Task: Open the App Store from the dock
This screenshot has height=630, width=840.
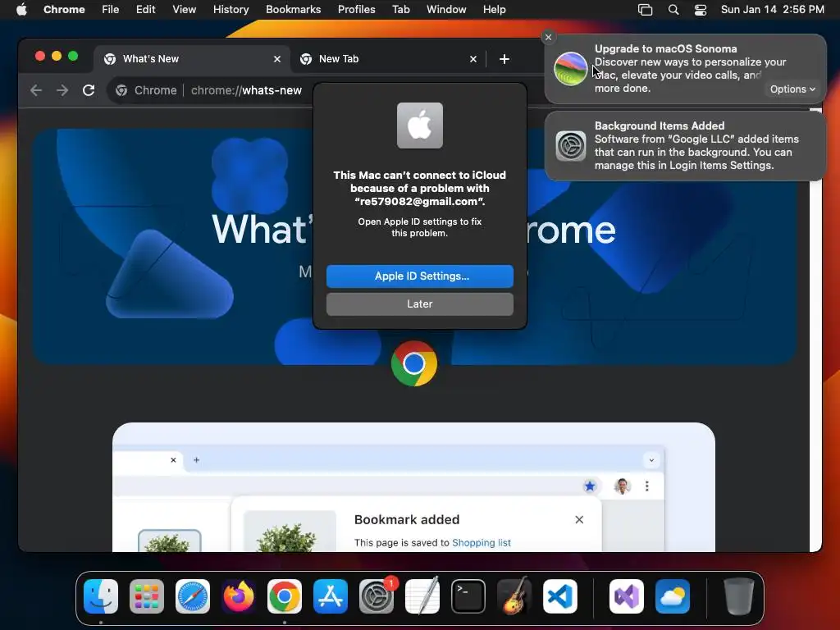Action: click(331, 596)
